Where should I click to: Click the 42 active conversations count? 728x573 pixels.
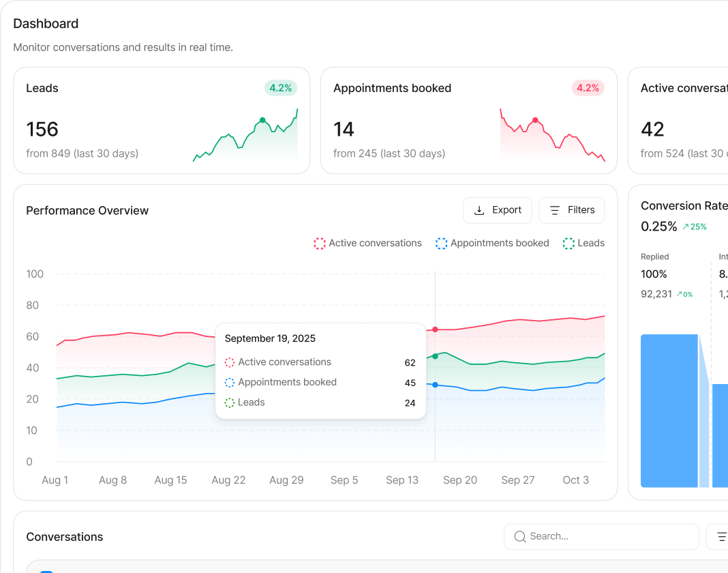click(652, 129)
